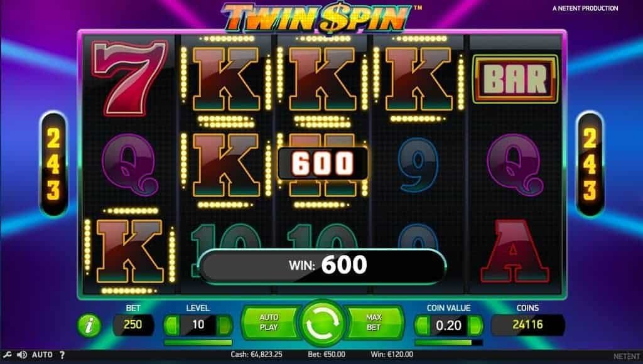Click the blue 9 symbol
Image resolution: width=643 pixels, height=364 pixels.
coord(419,165)
